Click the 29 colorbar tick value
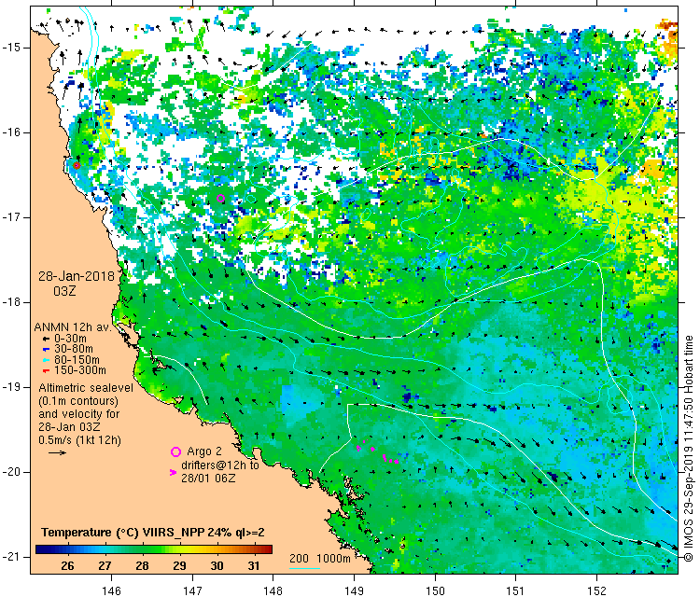 coord(179,566)
